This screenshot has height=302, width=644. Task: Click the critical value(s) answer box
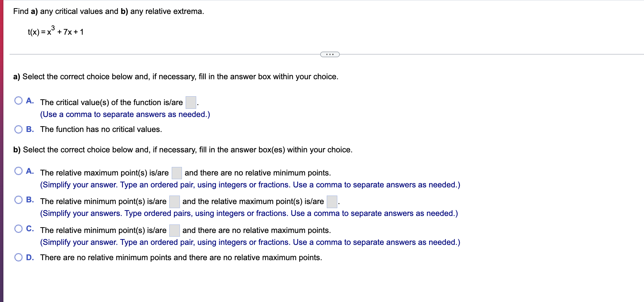[191, 102]
